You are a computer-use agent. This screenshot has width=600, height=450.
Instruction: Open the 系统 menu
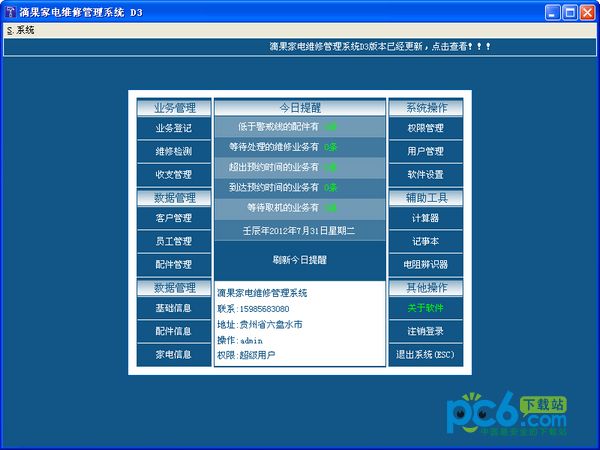(x=21, y=30)
